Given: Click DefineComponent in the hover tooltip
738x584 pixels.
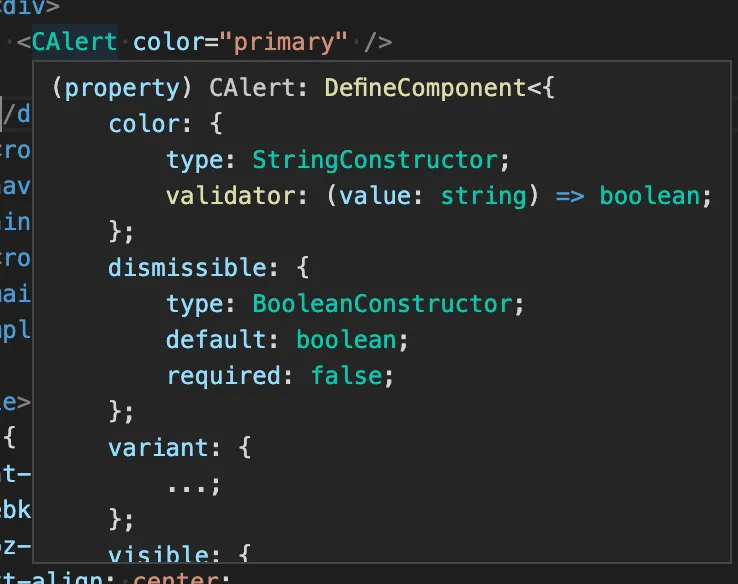Looking at the screenshot, I should click(425, 88).
